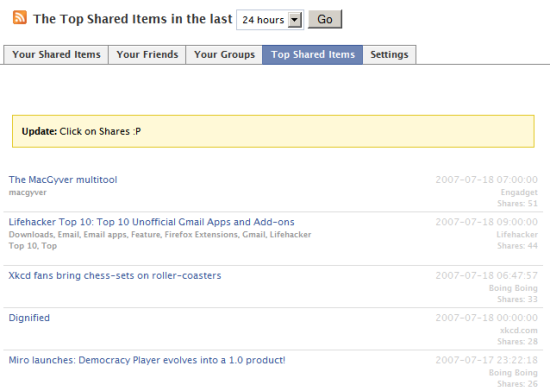This screenshot has width=550, height=391.
Task: Click the Engadget source label
Action: 519,192
